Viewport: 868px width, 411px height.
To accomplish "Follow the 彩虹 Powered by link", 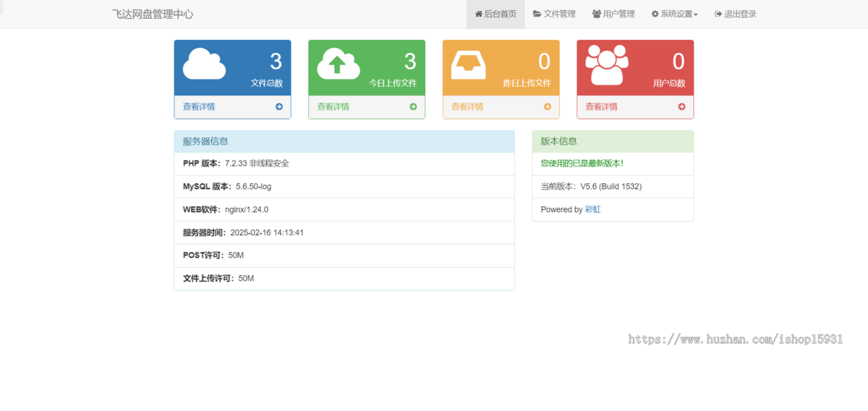I will 593,209.
